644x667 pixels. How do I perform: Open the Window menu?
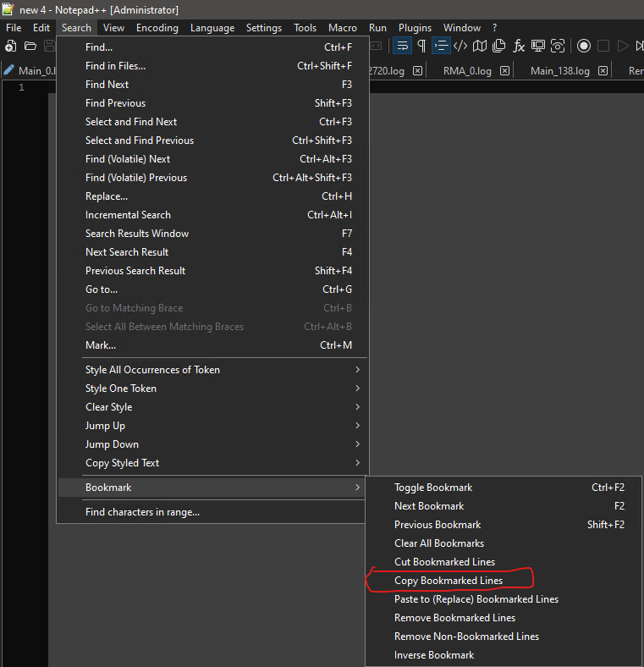click(462, 28)
